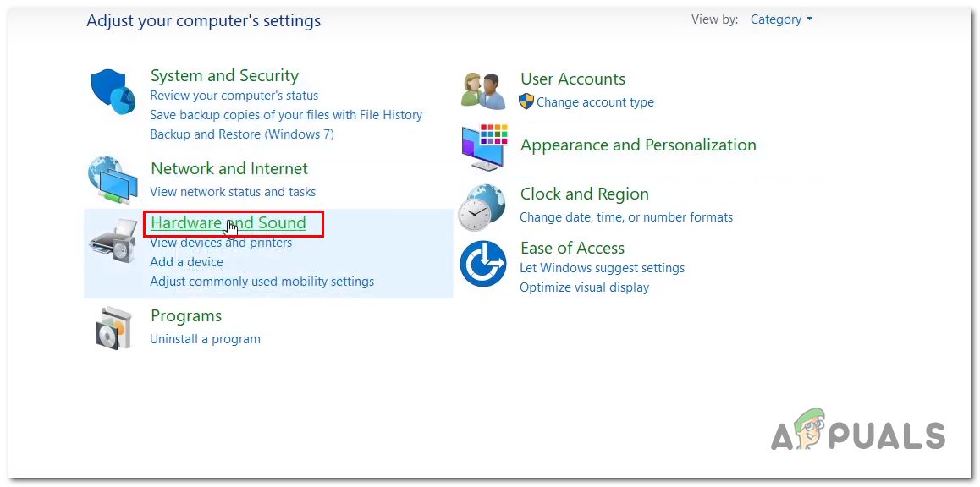
Task: Open Backup and Restore (Windows 7)
Action: (242, 134)
